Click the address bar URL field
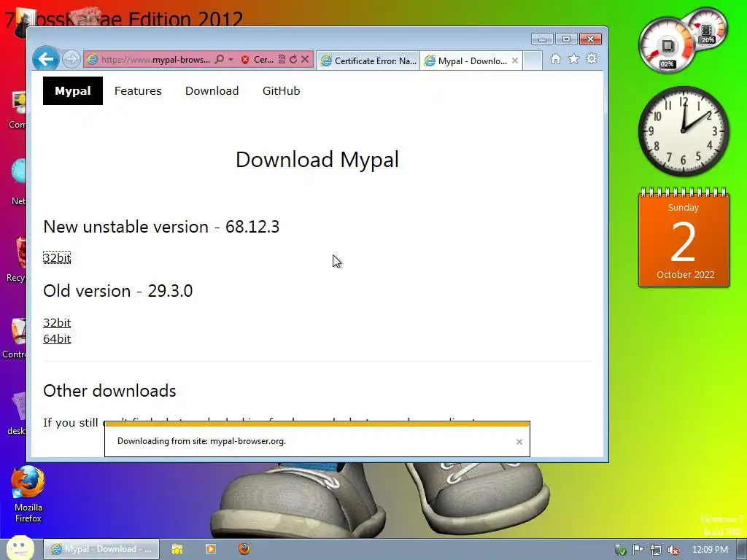 pyautogui.click(x=155, y=60)
